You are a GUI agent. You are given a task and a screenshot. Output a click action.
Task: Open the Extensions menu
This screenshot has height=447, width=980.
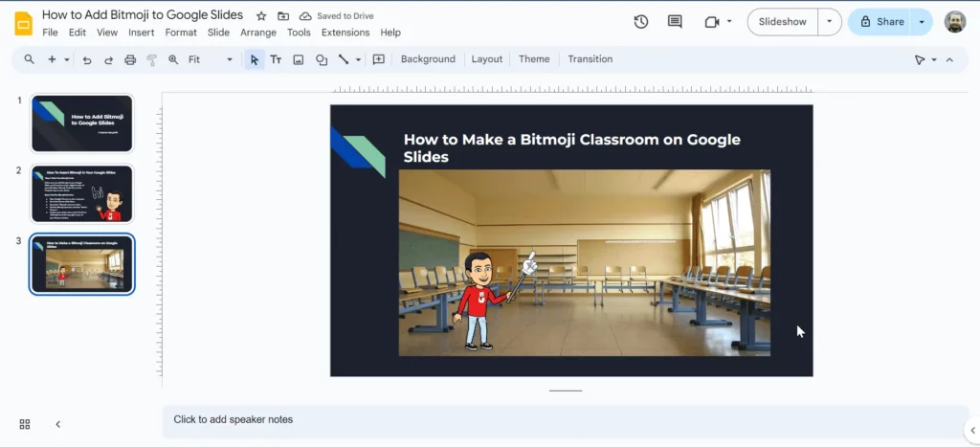(345, 33)
